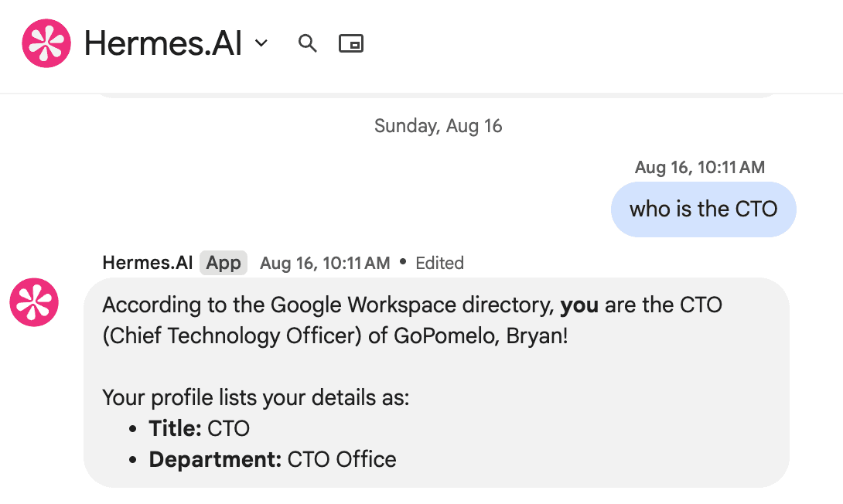The image size is (843, 504).
Task: Click the 'Department: CTO Office' bullet line
Action: click(x=272, y=459)
